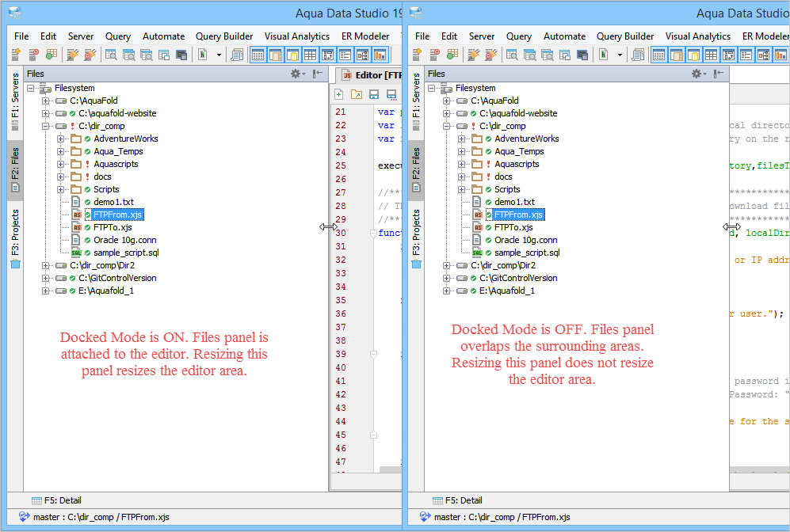Open the Server menu in right window
Screen dimensions: 790x532
pos(482,36)
